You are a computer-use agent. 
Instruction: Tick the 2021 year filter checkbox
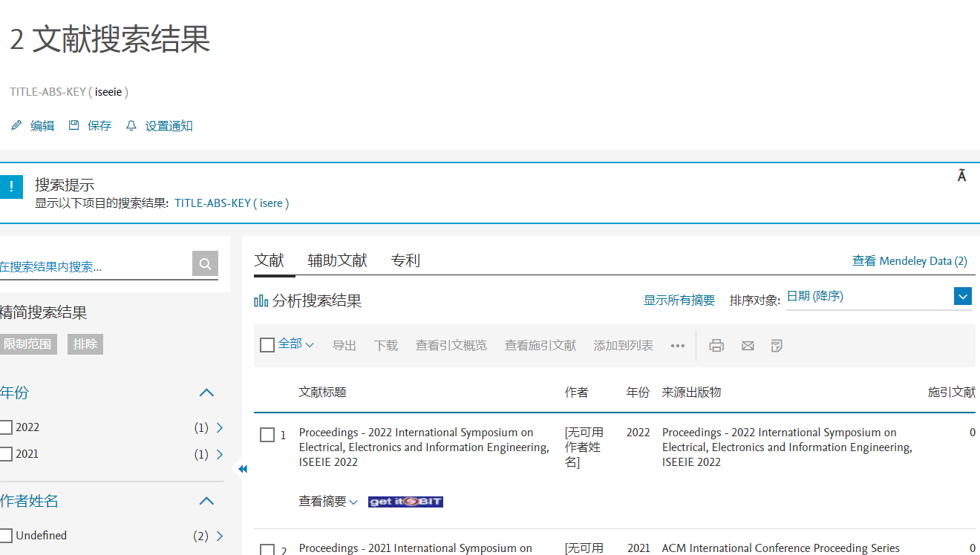click(x=6, y=454)
